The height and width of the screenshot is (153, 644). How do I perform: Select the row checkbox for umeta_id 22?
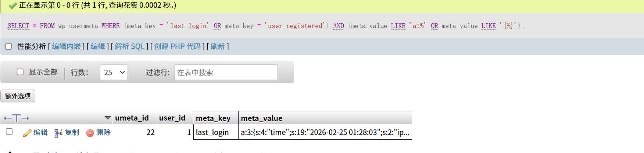pyautogui.click(x=9, y=132)
